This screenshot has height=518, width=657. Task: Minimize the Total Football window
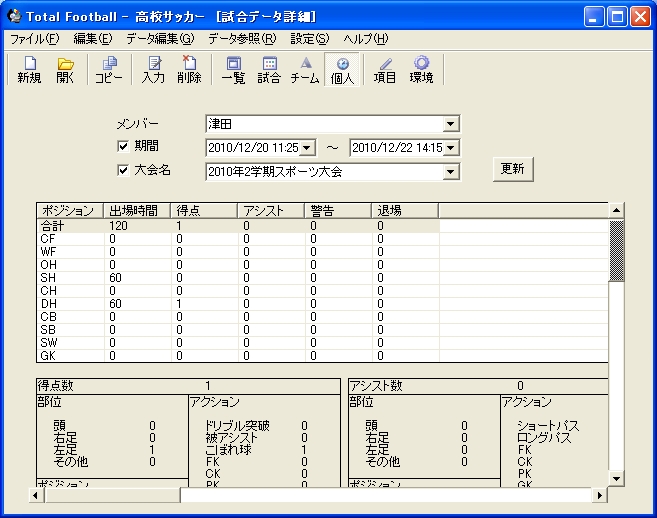(x=593, y=17)
